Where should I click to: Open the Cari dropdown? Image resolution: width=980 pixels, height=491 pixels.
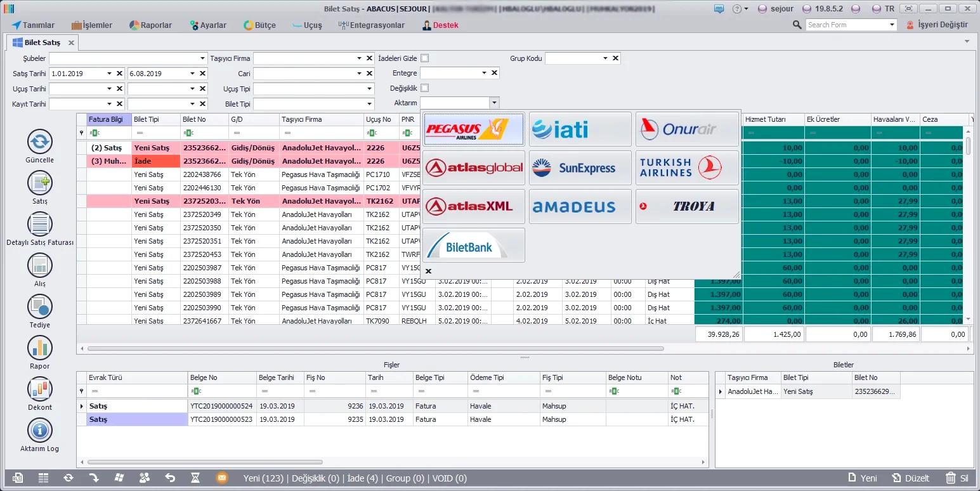pyautogui.click(x=360, y=74)
